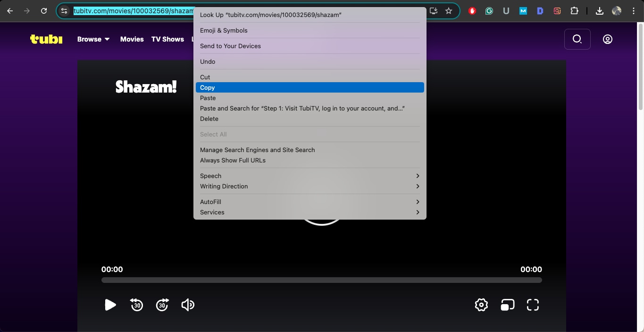Bookmark this page with the star
644x332 pixels.
pos(449,11)
